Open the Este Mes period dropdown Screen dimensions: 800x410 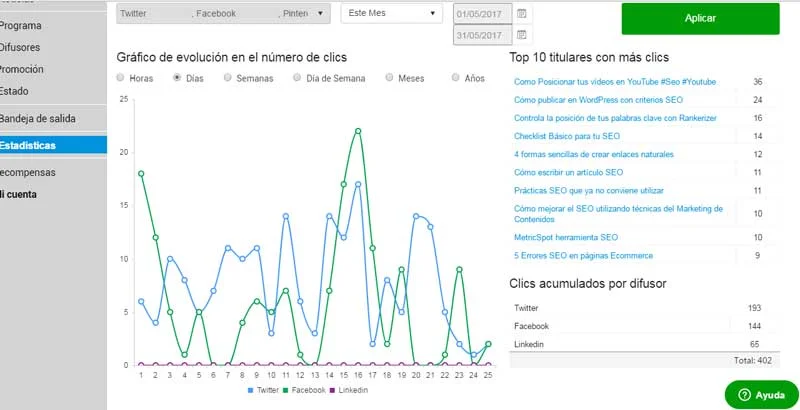point(392,13)
